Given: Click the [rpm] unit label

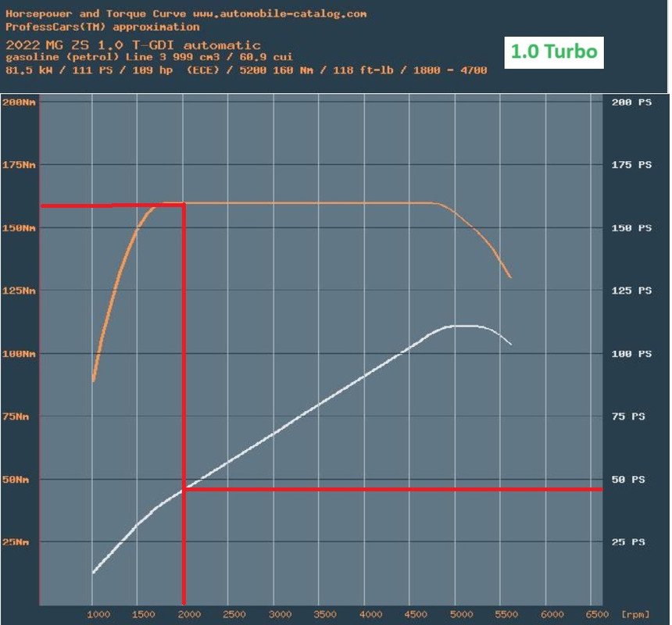Looking at the screenshot, I should 635,614.
